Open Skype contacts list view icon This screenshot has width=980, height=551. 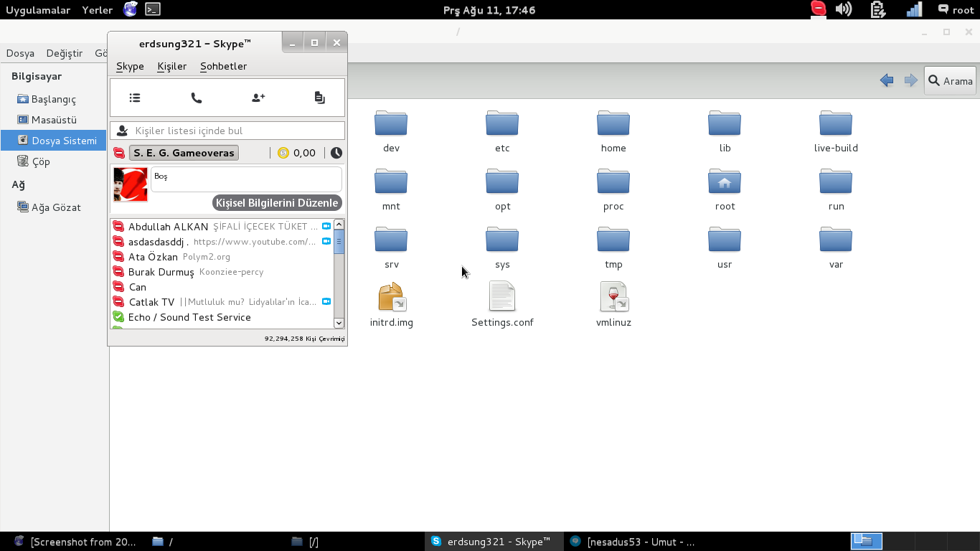(135, 98)
